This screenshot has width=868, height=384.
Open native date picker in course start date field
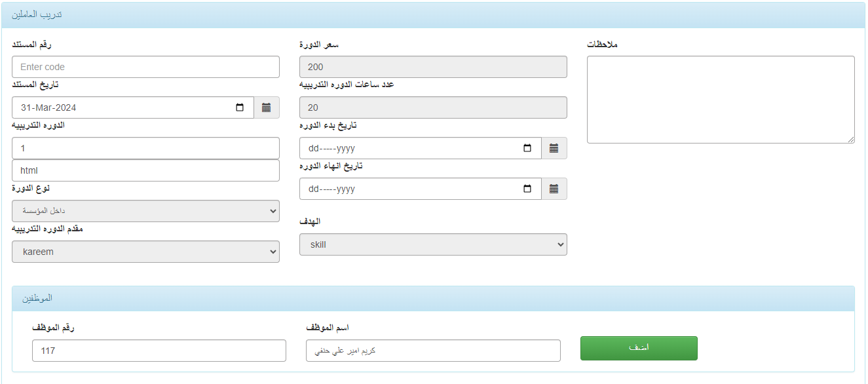[528, 149]
